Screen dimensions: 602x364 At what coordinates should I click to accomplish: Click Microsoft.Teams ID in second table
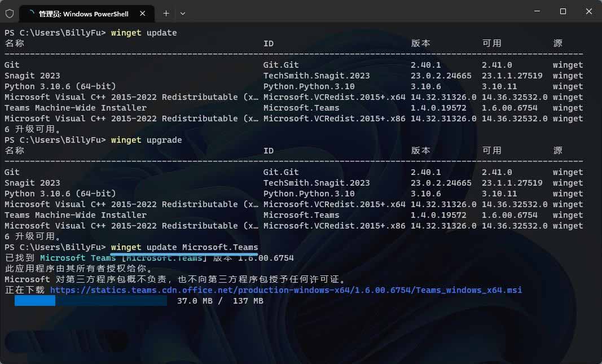301,215
